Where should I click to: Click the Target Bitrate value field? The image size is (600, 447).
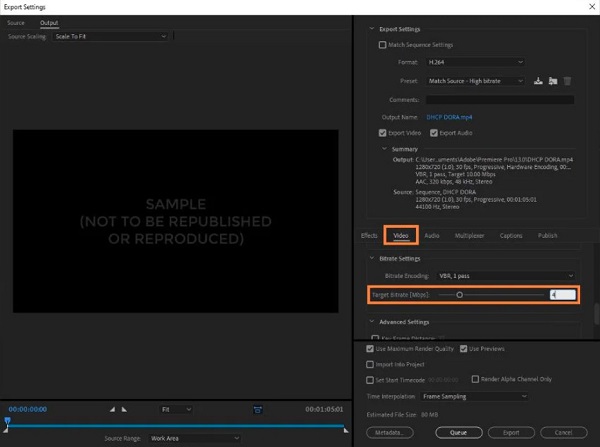(x=562, y=295)
